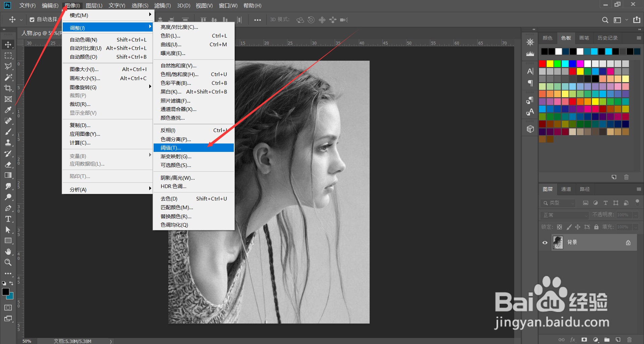Viewport: 644px width, 344px height.
Task: Select the Horizontal Type tool
Action: tap(8, 219)
